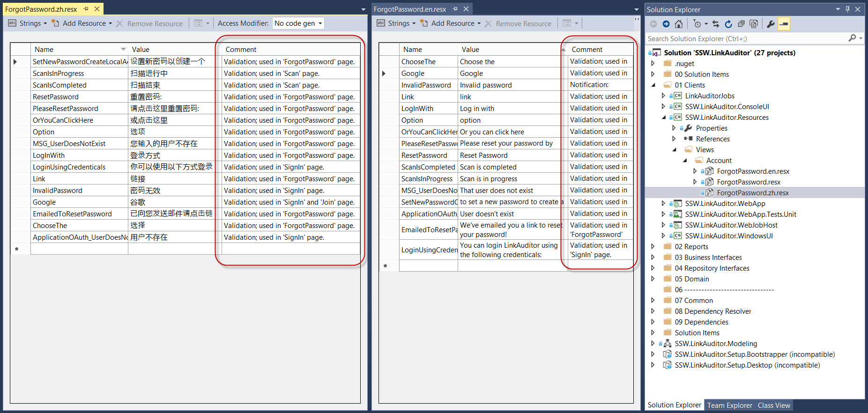Switch to the Team Explorer tab

click(x=729, y=406)
